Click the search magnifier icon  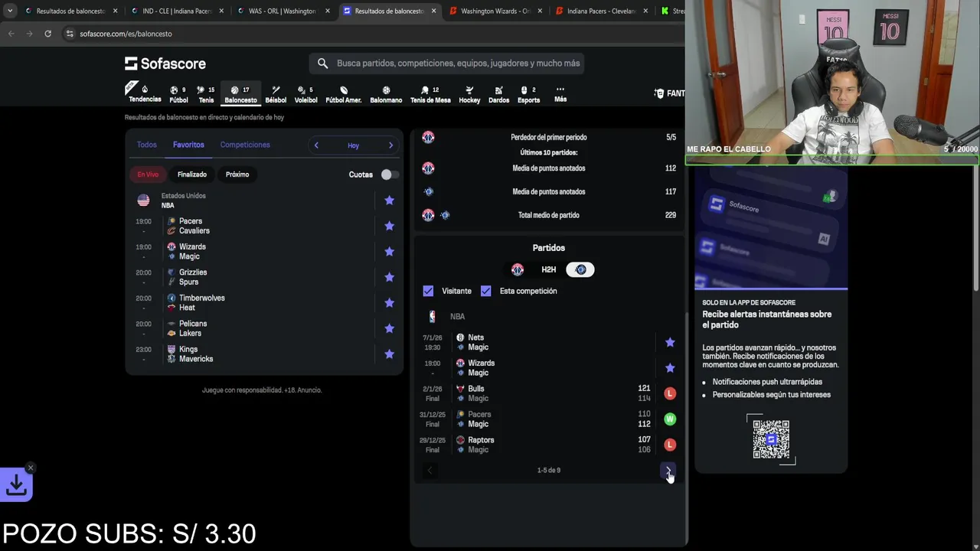pos(322,64)
